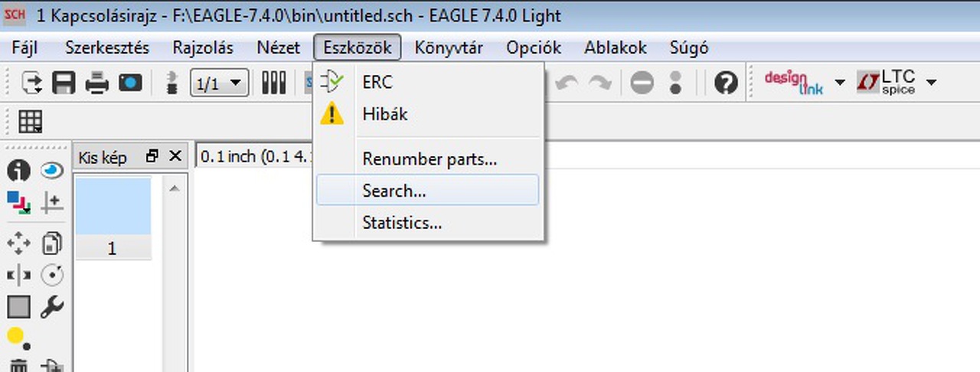The height and width of the screenshot is (372, 980).
Task: Select the Info tool icon
Action: (18, 171)
